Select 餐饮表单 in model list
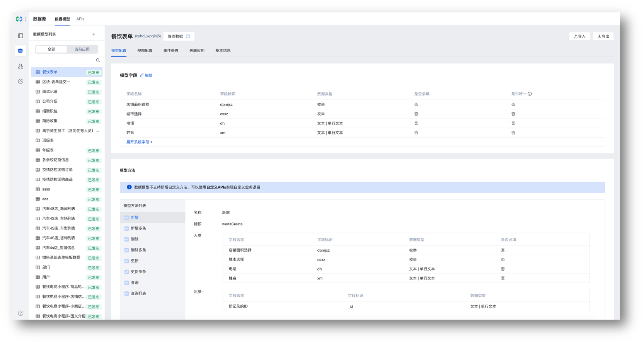This screenshot has width=644, height=344. (66, 72)
